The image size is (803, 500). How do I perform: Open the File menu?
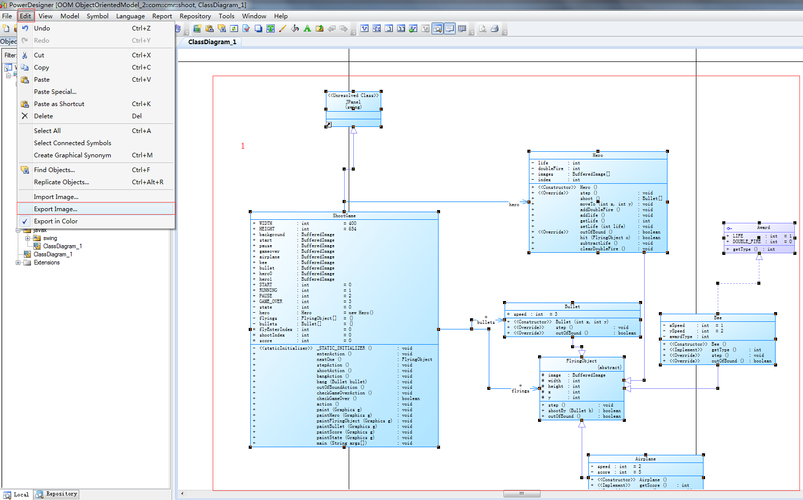7,16
